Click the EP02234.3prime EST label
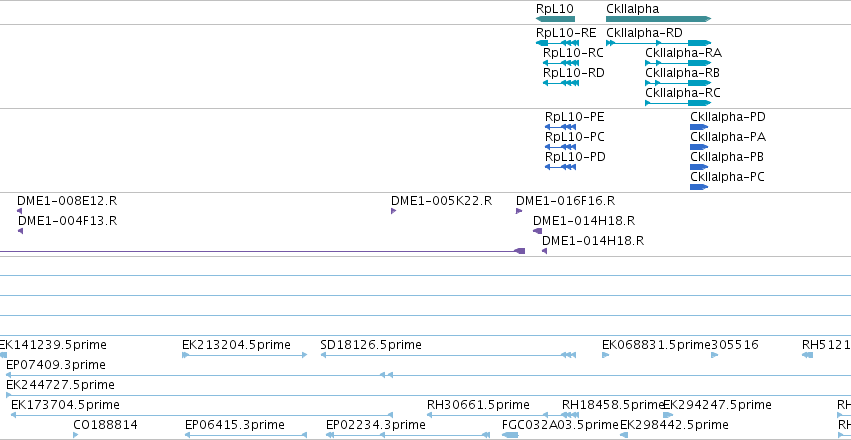The width and height of the screenshot is (851, 440). pos(376,425)
